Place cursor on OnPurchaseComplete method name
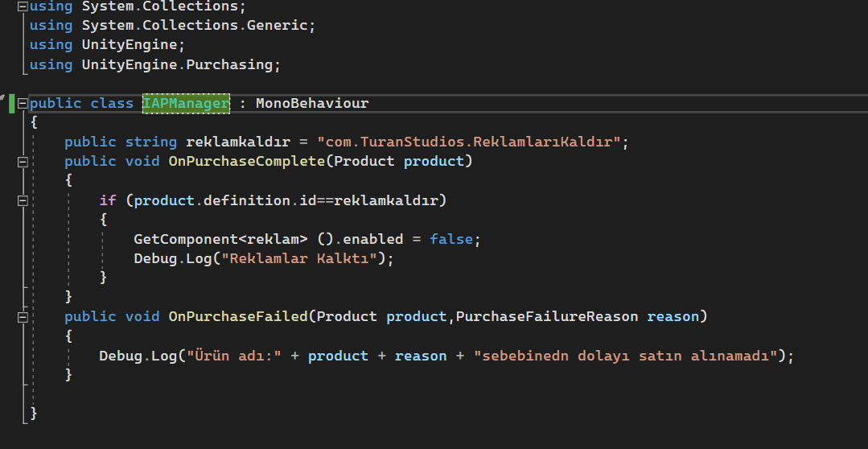 click(246, 162)
